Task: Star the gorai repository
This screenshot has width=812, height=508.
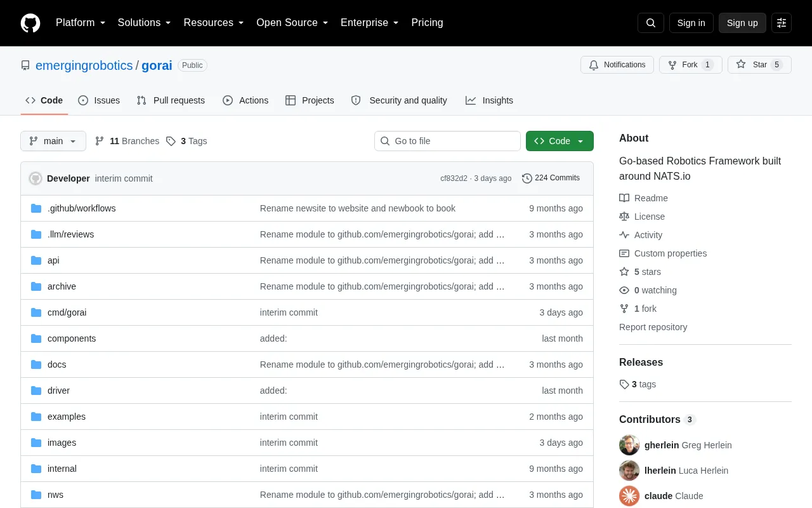Action: click(759, 65)
